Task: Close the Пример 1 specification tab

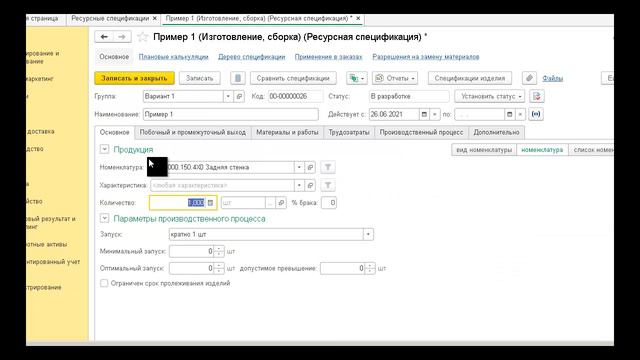Action: (358, 18)
